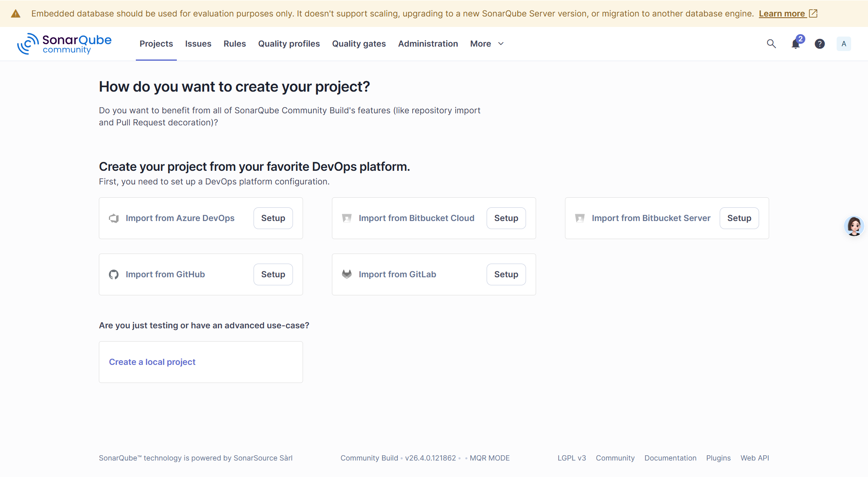Open the Web API footer link
This screenshot has width=868, height=477.
[x=755, y=458]
